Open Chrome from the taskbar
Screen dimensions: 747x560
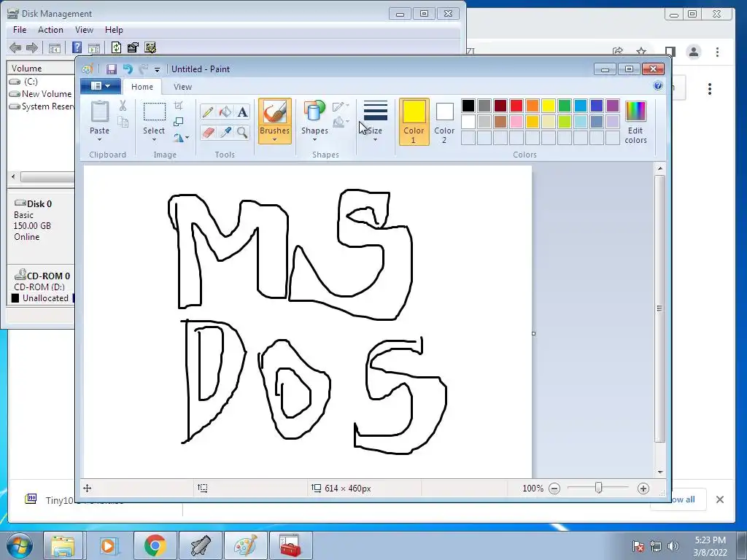(x=155, y=545)
